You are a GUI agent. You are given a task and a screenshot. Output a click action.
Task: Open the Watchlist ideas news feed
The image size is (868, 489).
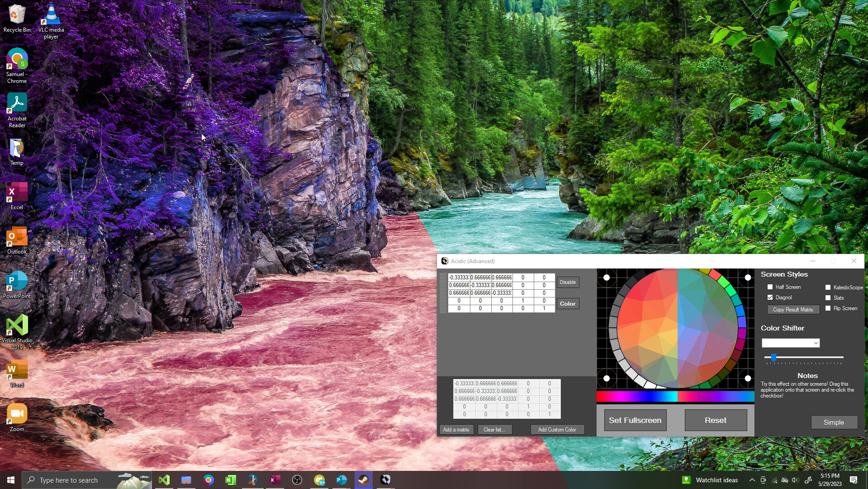pos(709,480)
